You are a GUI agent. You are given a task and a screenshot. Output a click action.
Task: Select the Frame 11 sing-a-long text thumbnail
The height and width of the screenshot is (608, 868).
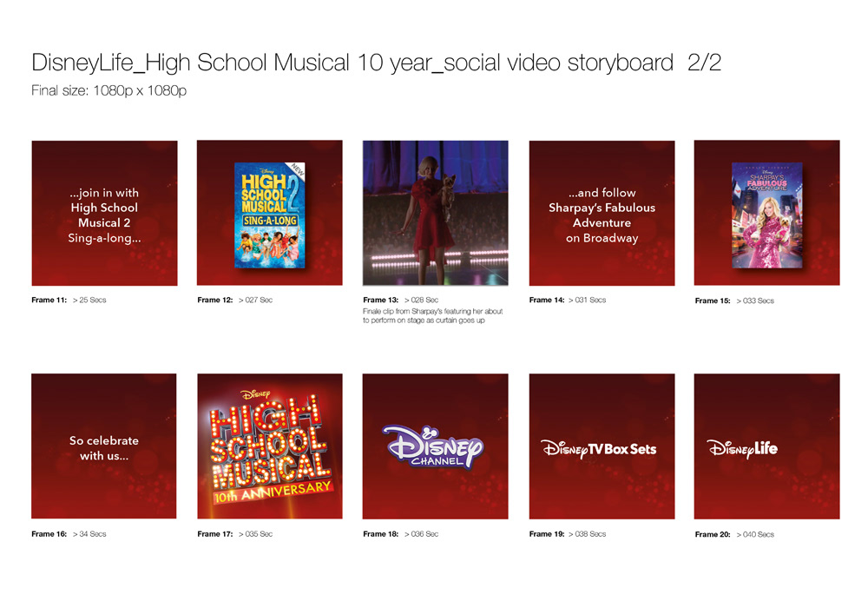coord(105,213)
